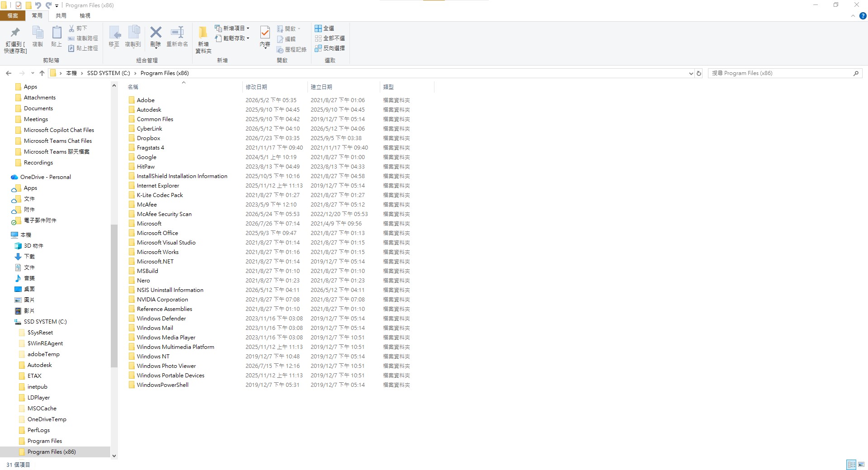The image size is (868, 470).
Task: Click the 釘選到快速存取 pin icon
Action: pyautogui.click(x=15, y=33)
